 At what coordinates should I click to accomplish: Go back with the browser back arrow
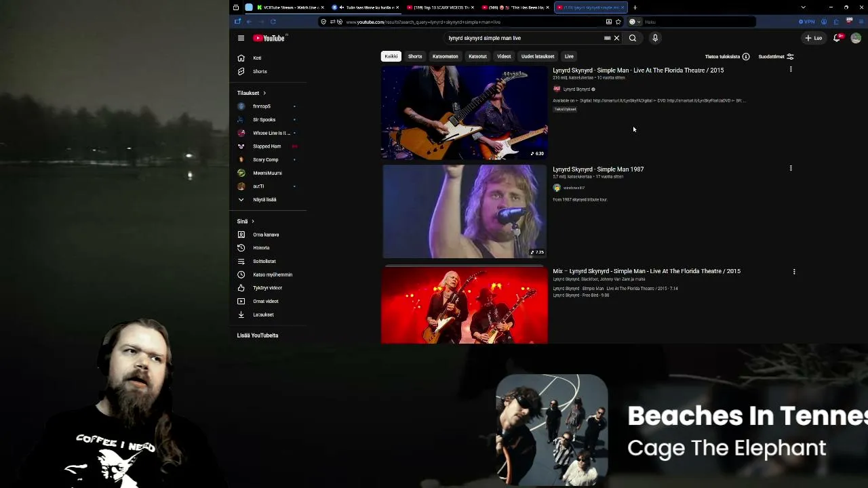tap(249, 22)
